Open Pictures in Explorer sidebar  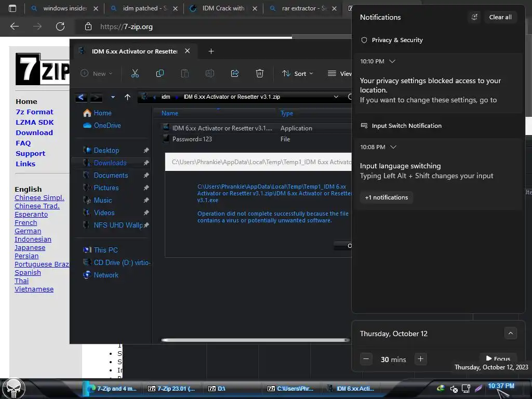[106, 188]
